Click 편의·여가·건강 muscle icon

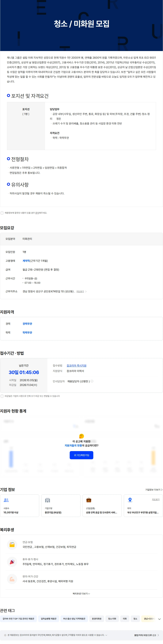[12, 579]
